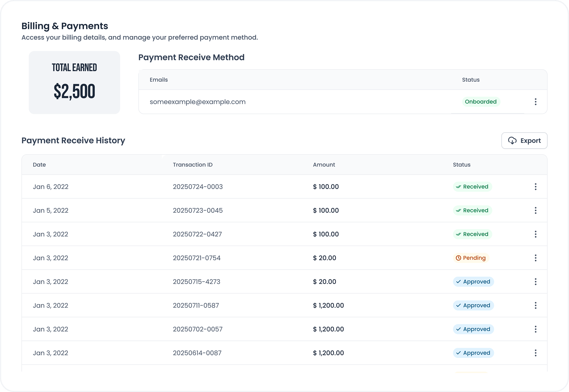Click the Pending status badge
The image size is (569, 392).
pyautogui.click(x=471, y=258)
